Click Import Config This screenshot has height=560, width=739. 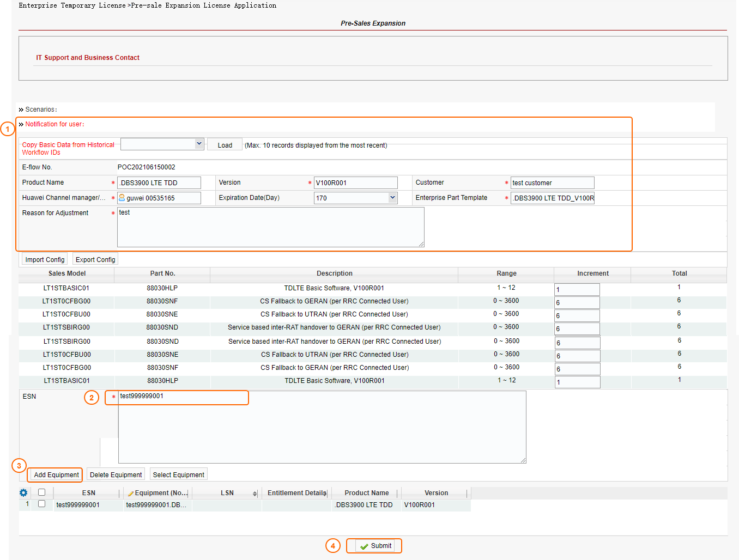pyautogui.click(x=44, y=259)
